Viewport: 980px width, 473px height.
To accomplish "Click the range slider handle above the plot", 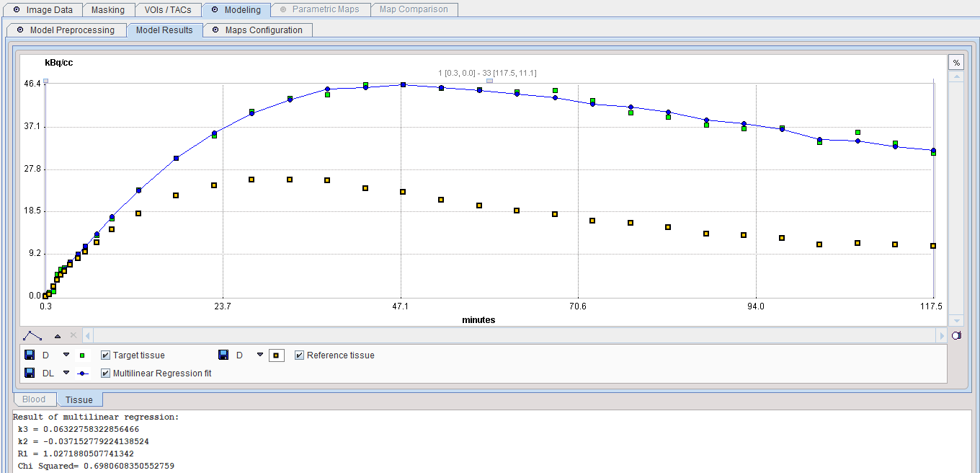I will 489,81.
